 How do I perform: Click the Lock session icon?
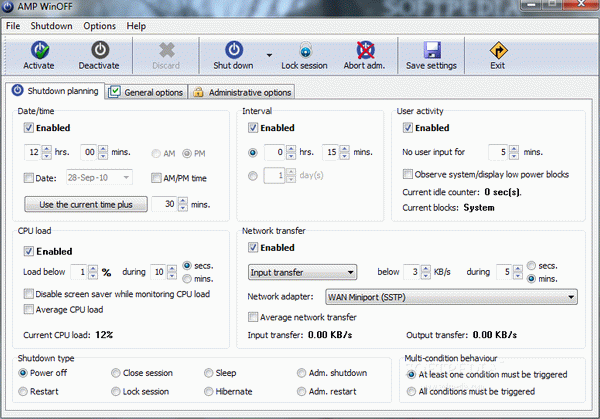[x=305, y=50]
